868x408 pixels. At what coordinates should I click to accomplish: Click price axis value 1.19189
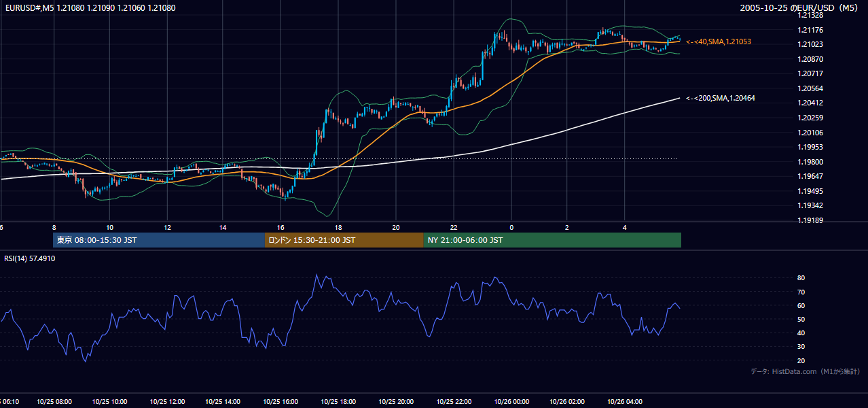(x=811, y=220)
